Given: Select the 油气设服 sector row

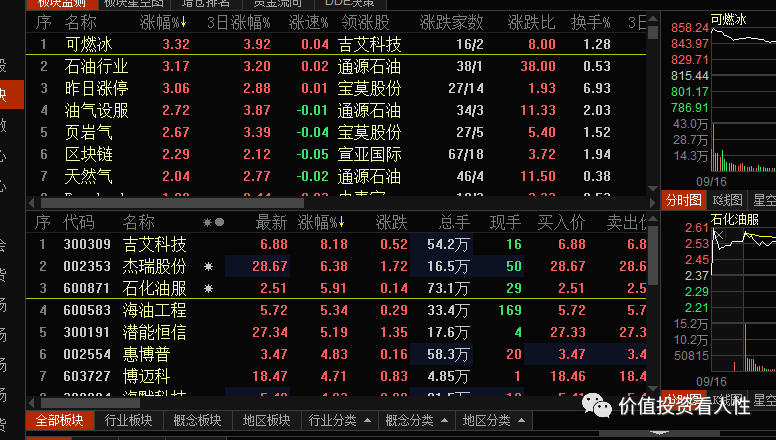Looking at the screenshot, I should [x=336, y=110].
